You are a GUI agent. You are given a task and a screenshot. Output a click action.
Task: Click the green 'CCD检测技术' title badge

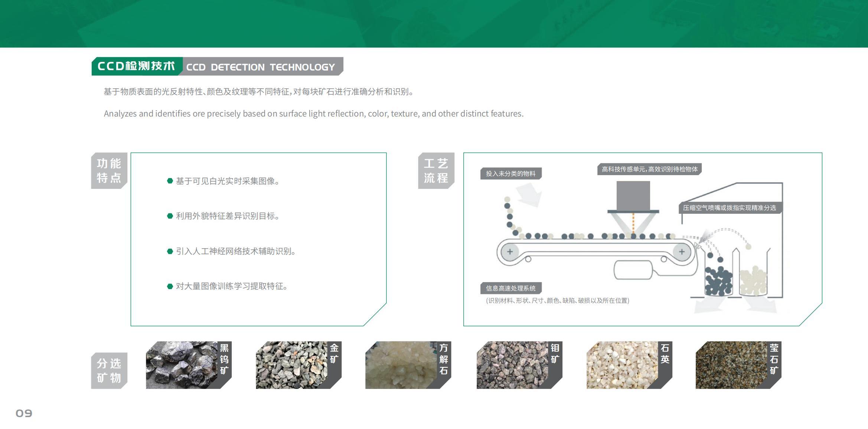(x=137, y=66)
